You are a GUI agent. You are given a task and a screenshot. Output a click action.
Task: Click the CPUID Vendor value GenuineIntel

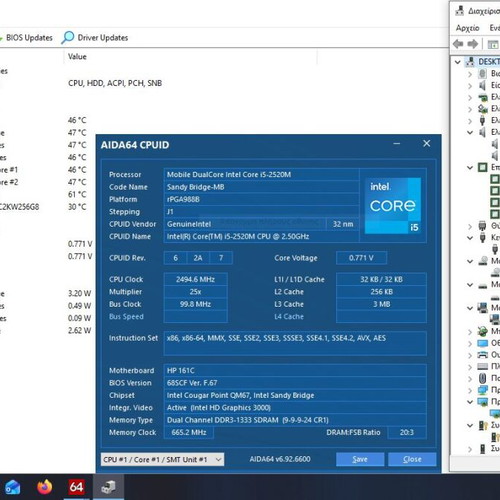[x=245, y=224]
